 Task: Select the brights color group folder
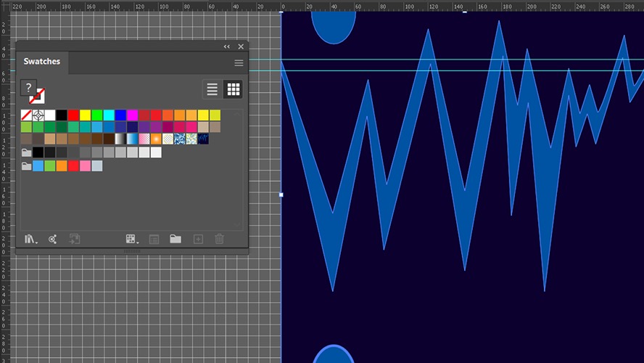pyautogui.click(x=26, y=166)
